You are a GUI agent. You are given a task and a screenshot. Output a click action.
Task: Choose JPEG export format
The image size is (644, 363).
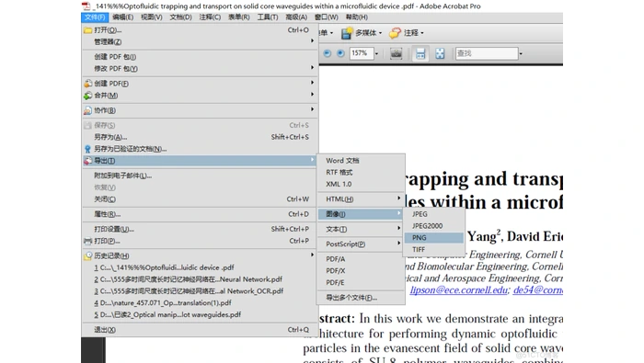pyautogui.click(x=433, y=214)
